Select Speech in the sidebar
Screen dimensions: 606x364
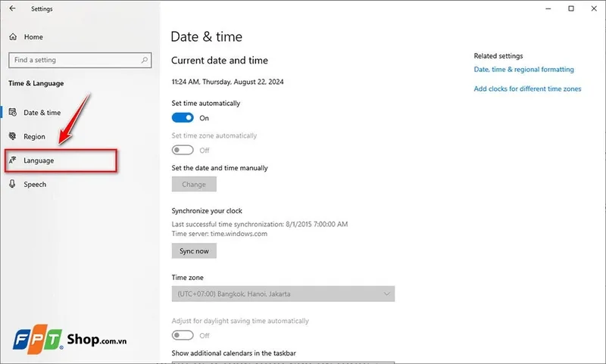(x=35, y=185)
